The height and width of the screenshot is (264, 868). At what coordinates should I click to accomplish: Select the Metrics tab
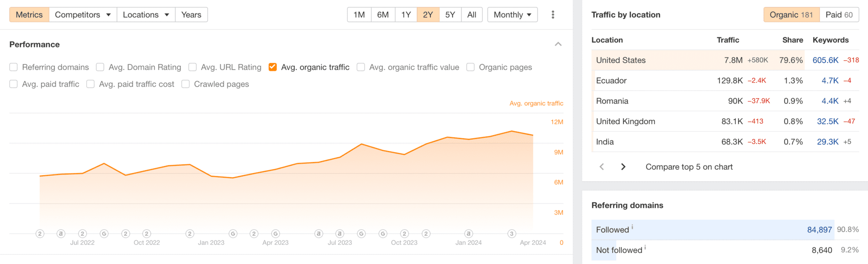29,14
